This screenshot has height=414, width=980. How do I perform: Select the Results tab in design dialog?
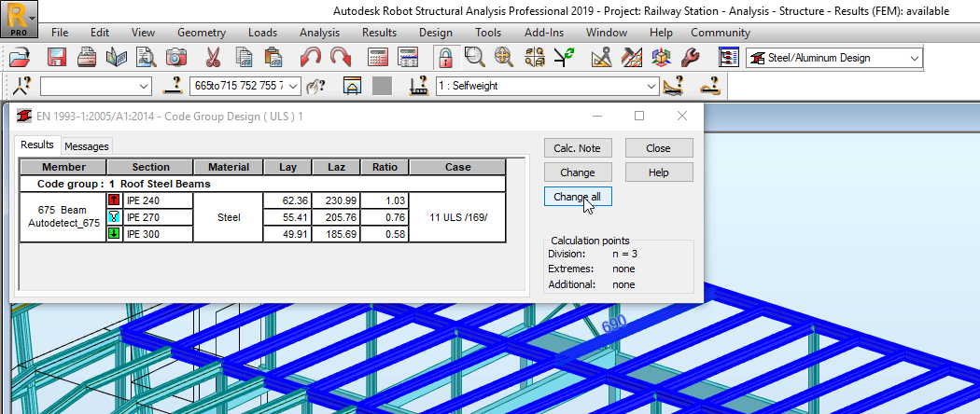[x=37, y=145]
